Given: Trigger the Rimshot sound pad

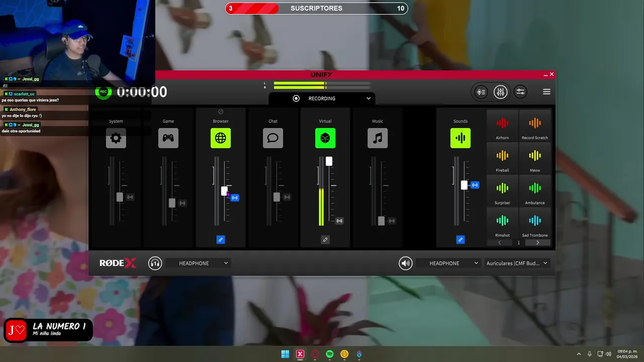Looking at the screenshot, I should coord(502,224).
